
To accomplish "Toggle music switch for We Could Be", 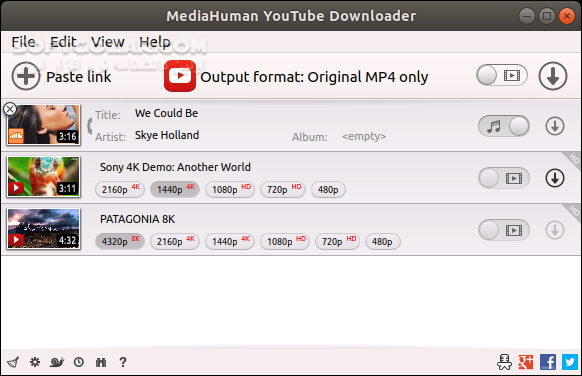I will click(504, 126).
